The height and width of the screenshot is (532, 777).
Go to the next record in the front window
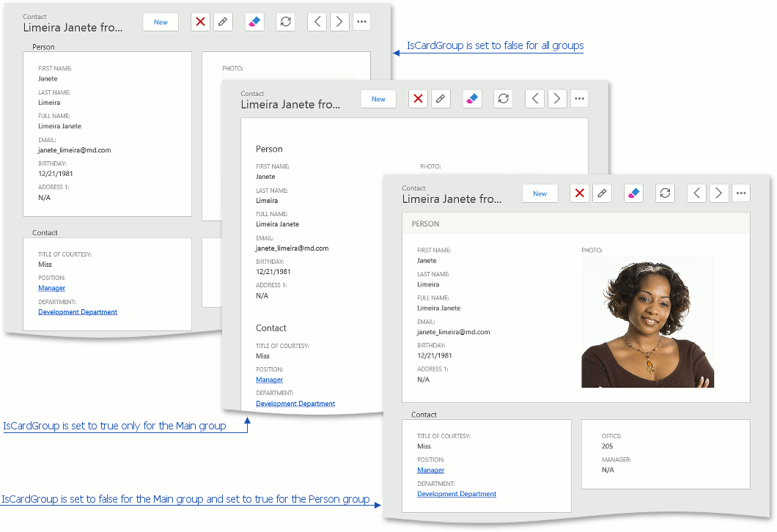tap(718, 193)
